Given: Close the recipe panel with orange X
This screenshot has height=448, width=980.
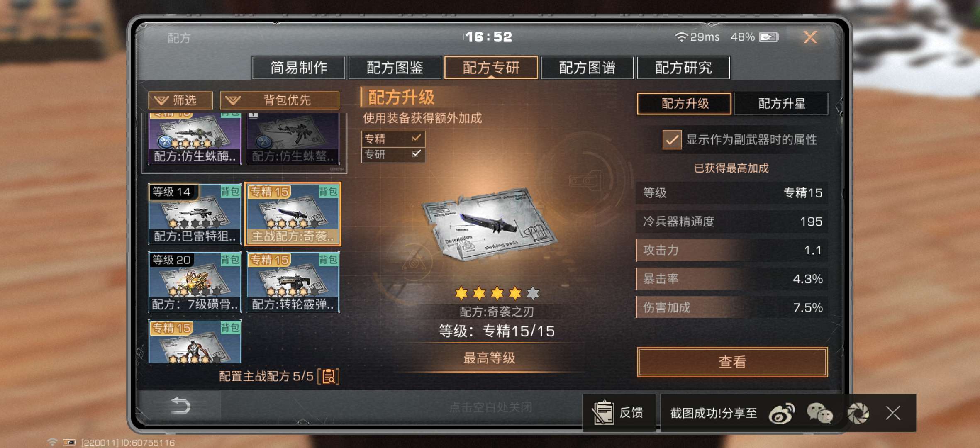Looking at the screenshot, I should click(810, 37).
